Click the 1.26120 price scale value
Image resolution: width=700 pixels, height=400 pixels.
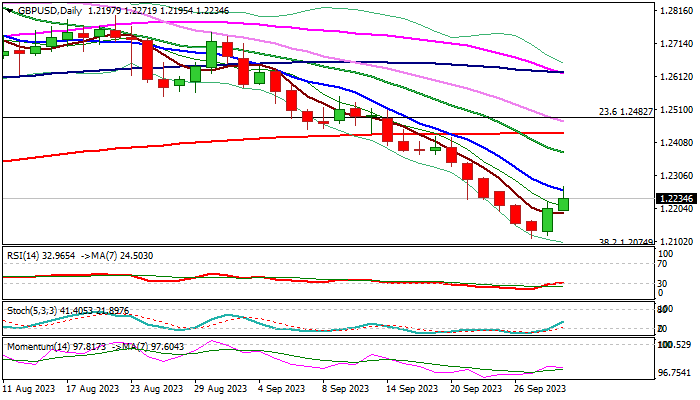pos(675,77)
